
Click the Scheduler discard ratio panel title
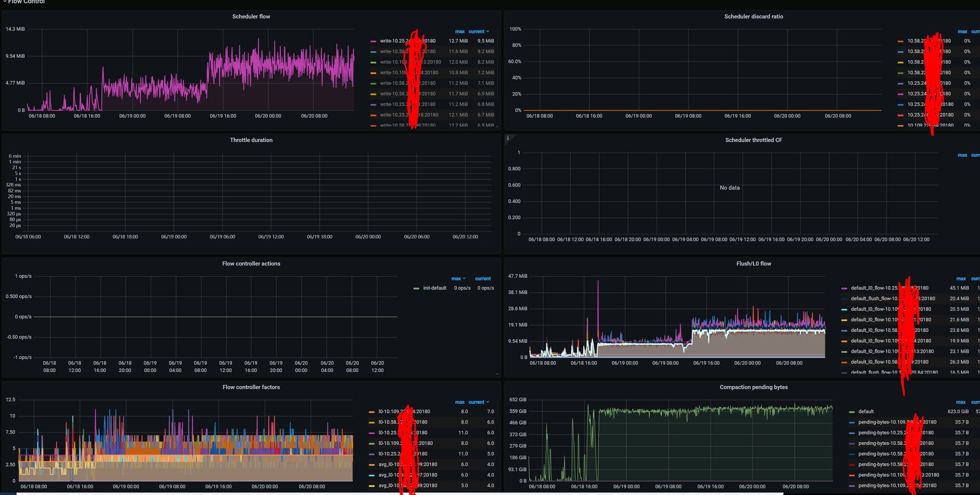(x=753, y=17)
